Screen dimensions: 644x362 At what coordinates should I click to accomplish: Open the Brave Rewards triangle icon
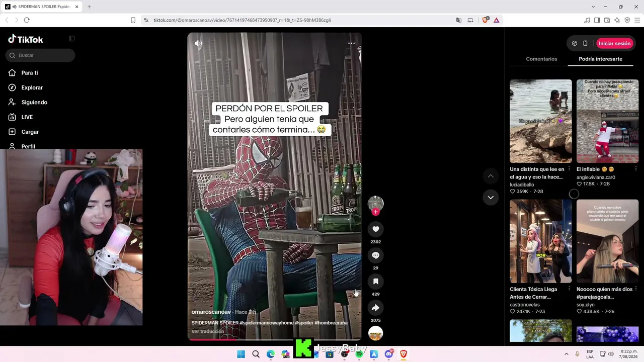[496, 20]
